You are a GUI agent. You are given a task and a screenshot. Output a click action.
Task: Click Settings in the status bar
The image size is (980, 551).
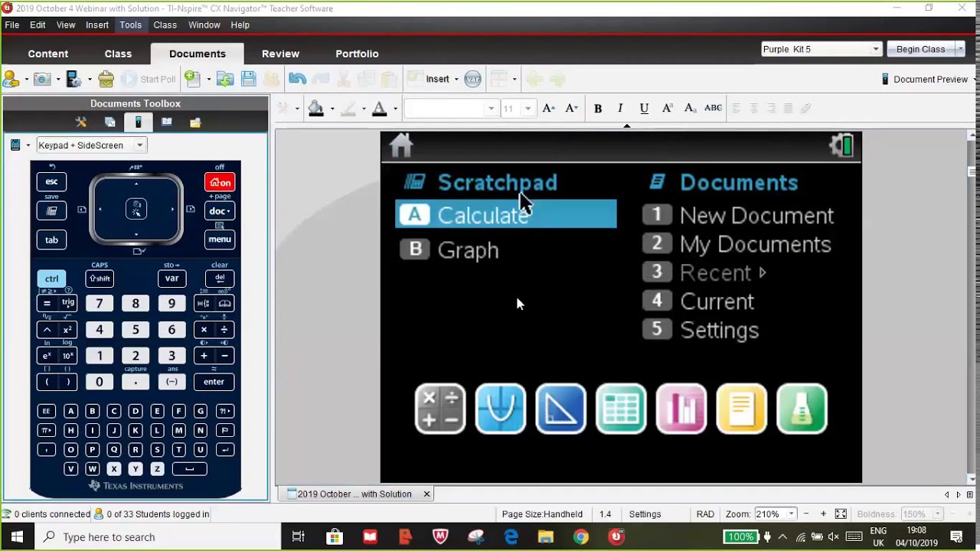tap(645, 514)
